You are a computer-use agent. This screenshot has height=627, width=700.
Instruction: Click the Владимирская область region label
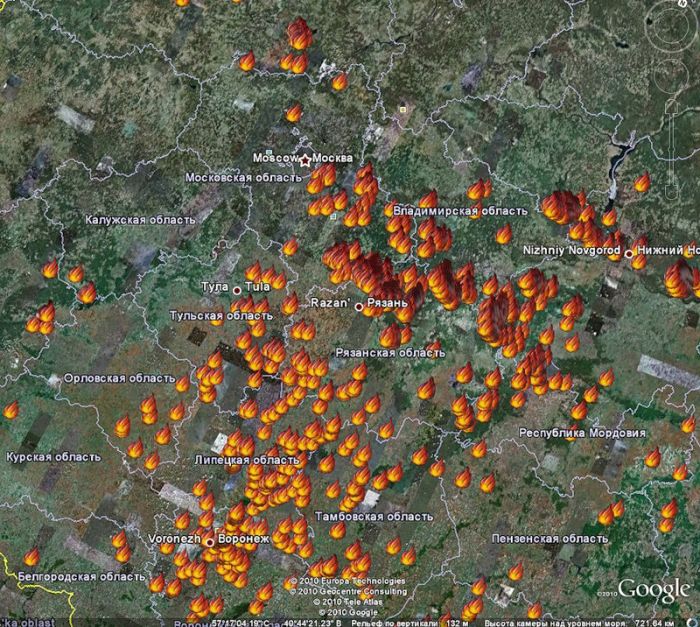(460, 211)
